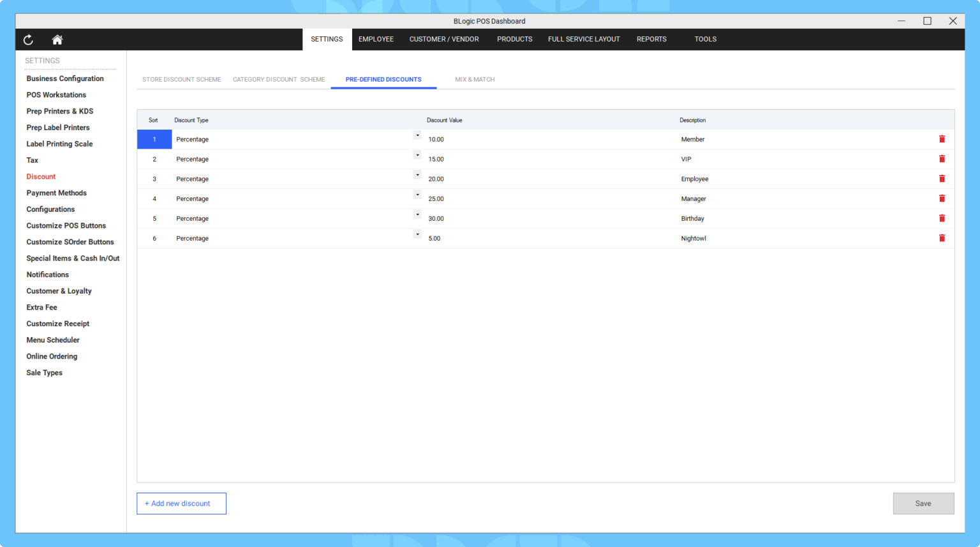The height and width of the screenshot is (547, 980).
Task: Open Business Configuration settings
Action: (x=65, y=79)
